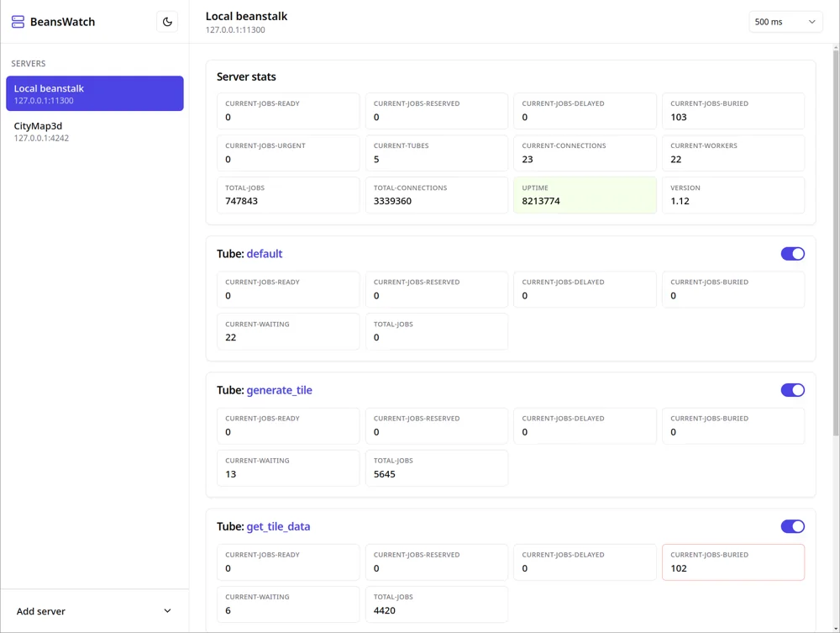Click get_tile_data CURRENT-JOBS-DELAYED 0 card
Image resolution: width=840 pixels, height=633 pixels.
[585, 562]
